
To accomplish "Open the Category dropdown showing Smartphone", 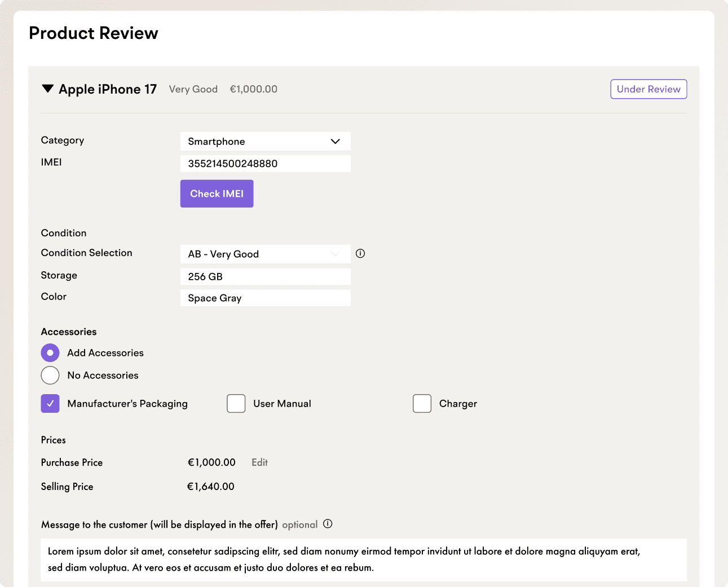I will pyautogui.click(x=265, y=142).
